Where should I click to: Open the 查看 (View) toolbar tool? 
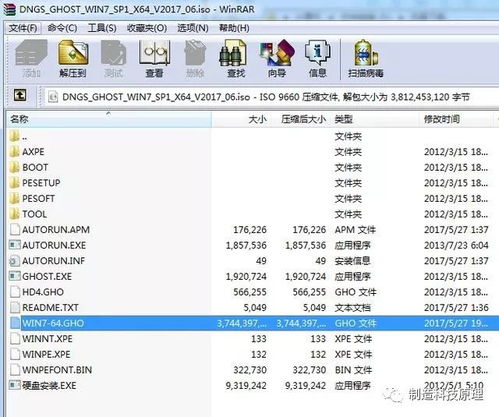[154, 58]
